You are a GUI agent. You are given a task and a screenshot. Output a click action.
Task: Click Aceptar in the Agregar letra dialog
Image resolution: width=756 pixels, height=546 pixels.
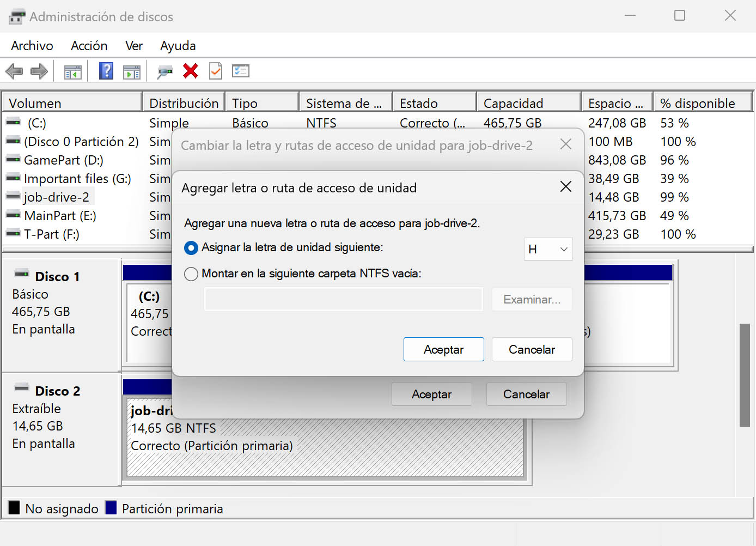pos(443,349)
